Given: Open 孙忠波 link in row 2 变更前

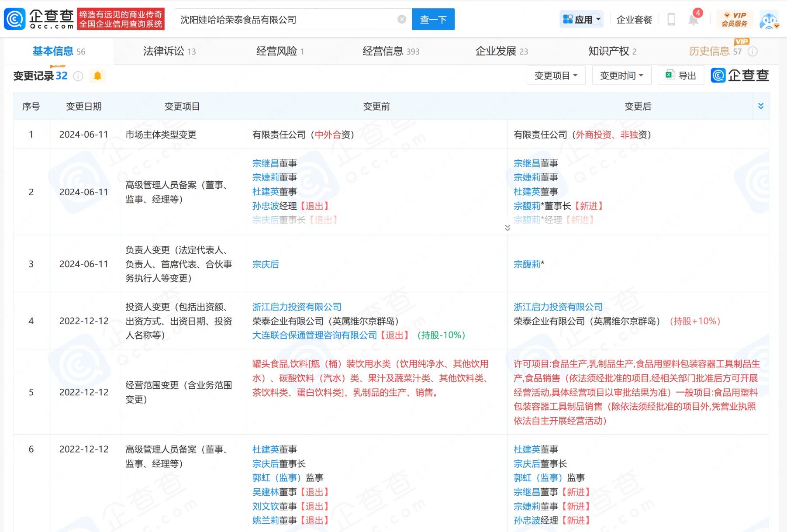Looking at the screenshot, I should click(266, 206).
